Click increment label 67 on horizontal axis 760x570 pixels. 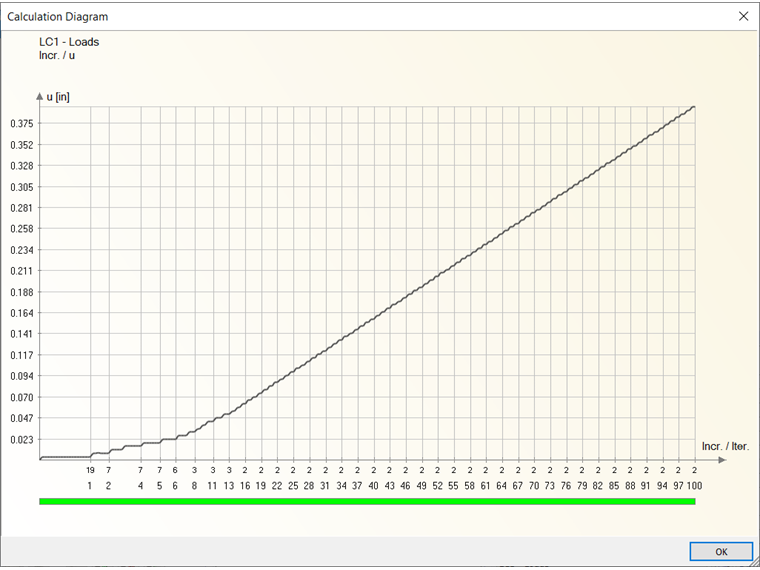point(518,486)
